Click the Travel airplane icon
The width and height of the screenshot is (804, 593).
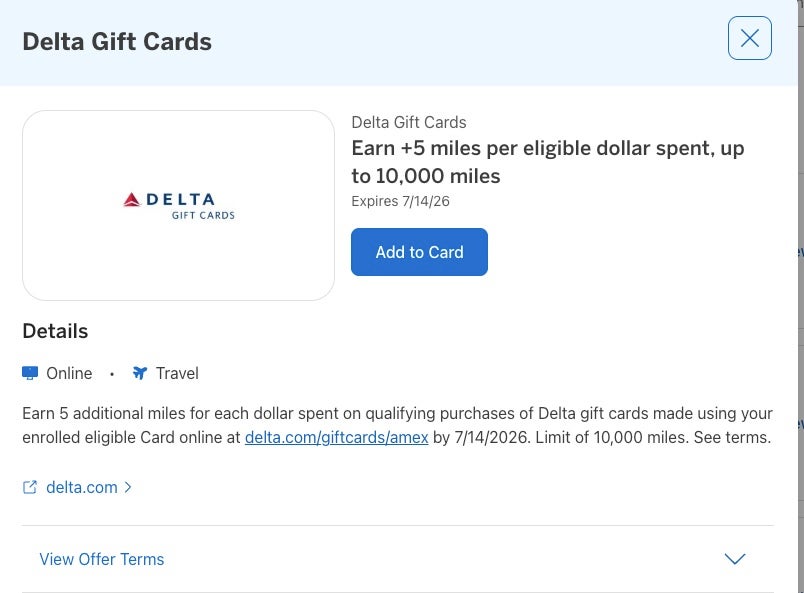pyautogui.click(x=140, y=373)
